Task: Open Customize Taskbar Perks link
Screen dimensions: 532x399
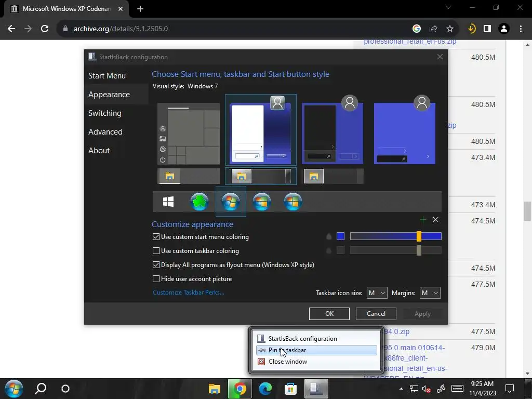Action: pos(188,292)
